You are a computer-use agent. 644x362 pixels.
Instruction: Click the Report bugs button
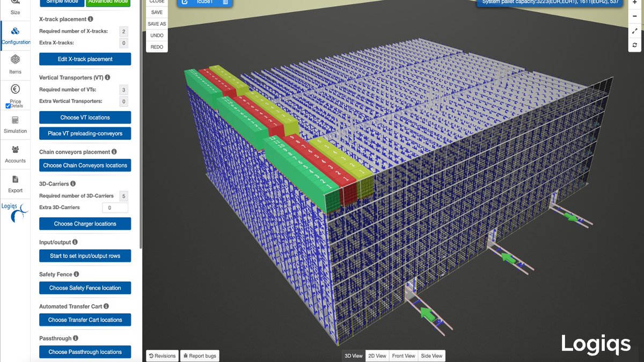(x=199, y=356)
